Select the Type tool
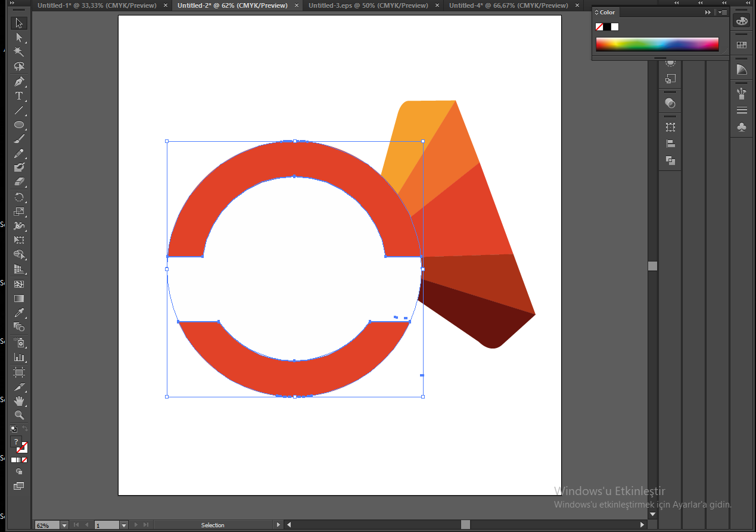The width and height of the screenshot is (756, 532). click(x=19, y=96)
